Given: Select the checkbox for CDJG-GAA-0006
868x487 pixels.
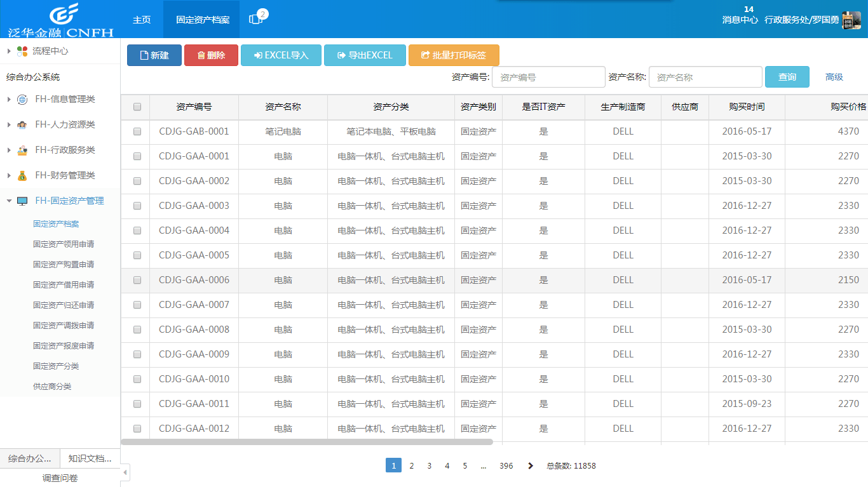Looking at the screenshot, I should pyautogui.click(x=137, y=280).
